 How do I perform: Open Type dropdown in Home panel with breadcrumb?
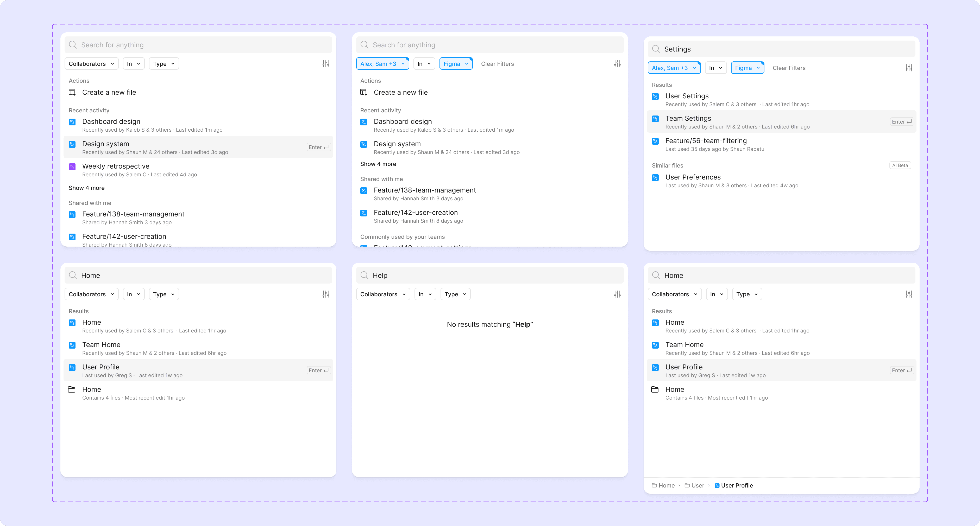tap(747, 294)
